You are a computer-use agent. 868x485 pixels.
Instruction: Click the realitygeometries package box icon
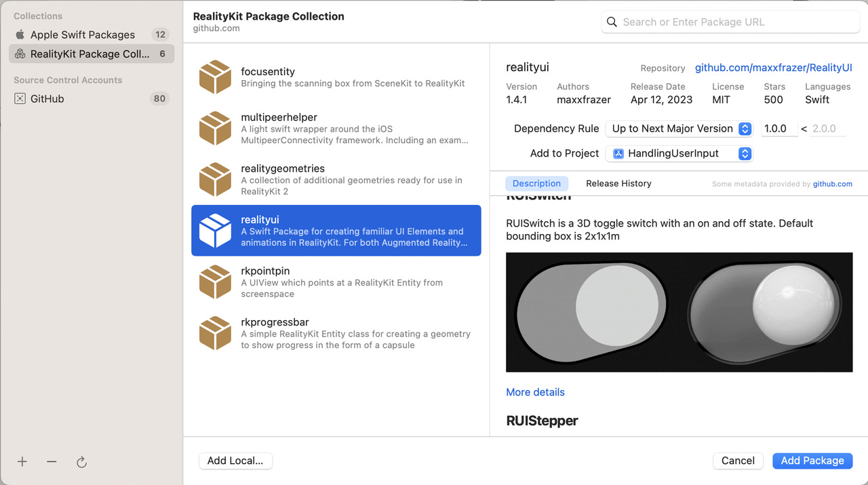click(215, 179)
